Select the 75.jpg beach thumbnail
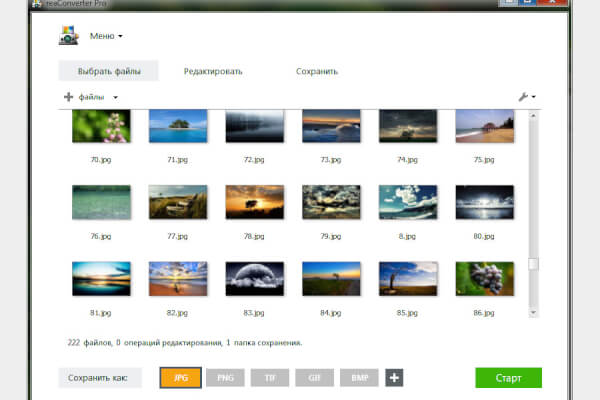Image resolution: width=600 pixels, height=400 pixels. (484, 126)
